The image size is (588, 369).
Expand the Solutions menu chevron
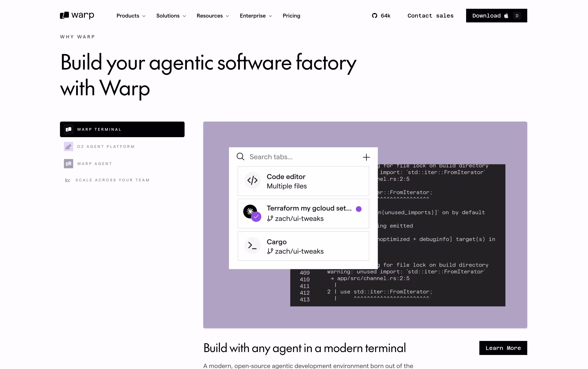(x=184, y=16)
